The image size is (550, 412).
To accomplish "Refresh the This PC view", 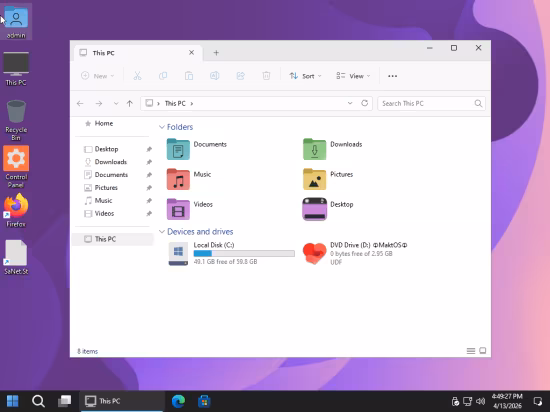I will coord(364,103).
